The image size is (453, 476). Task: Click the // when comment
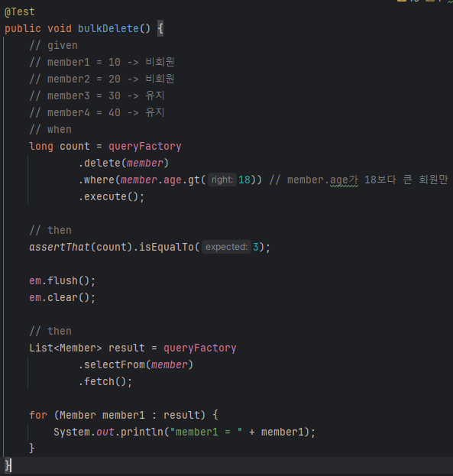[50, 130]
